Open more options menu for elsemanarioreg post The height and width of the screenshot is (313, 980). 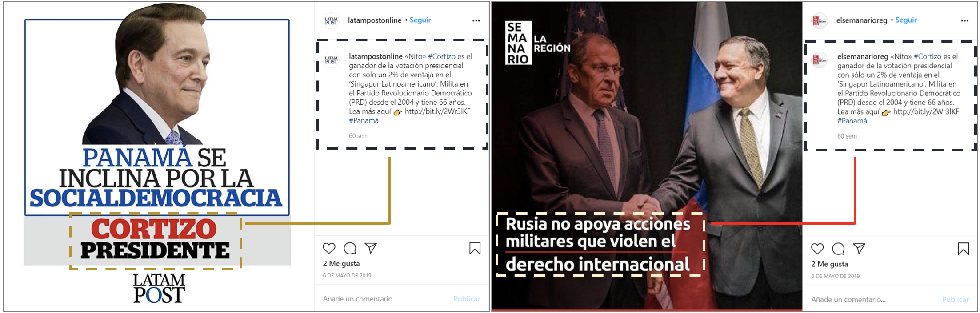(964, 20)
